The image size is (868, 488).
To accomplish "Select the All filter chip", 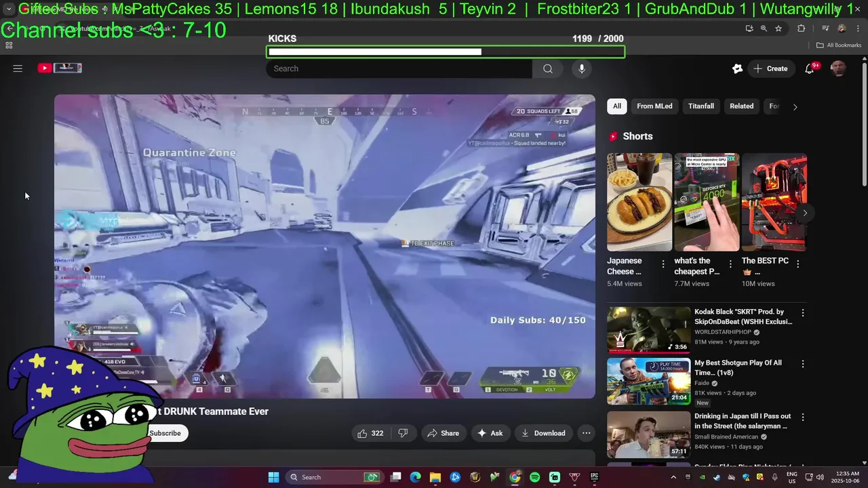I will coord(617,106).
